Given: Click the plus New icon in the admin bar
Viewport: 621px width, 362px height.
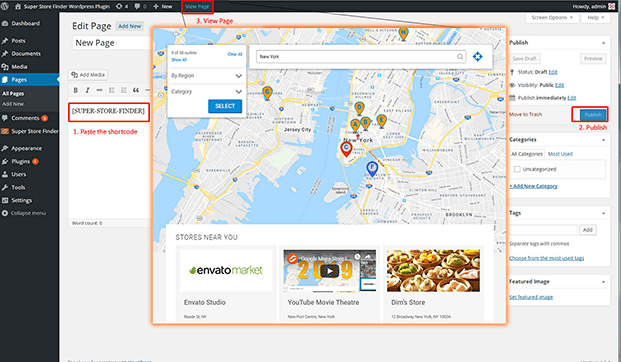Looking at the screenshot, I should [x=156, y=6].
